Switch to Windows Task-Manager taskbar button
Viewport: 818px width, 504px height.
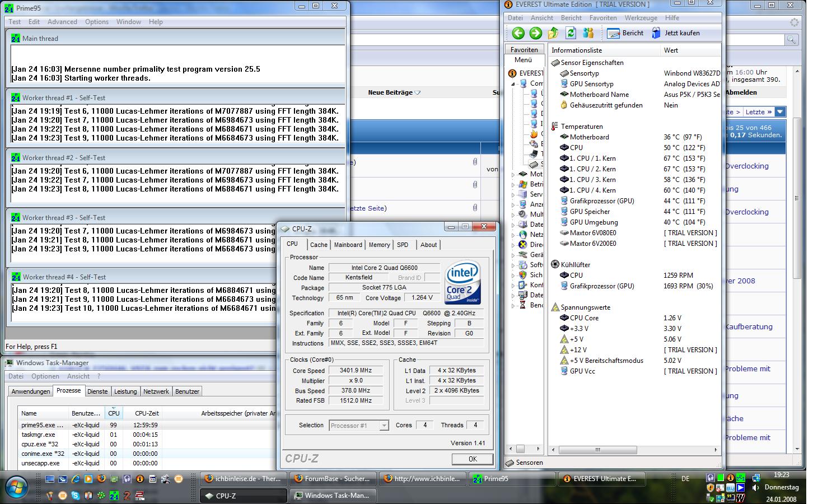(x=332, y=496)
